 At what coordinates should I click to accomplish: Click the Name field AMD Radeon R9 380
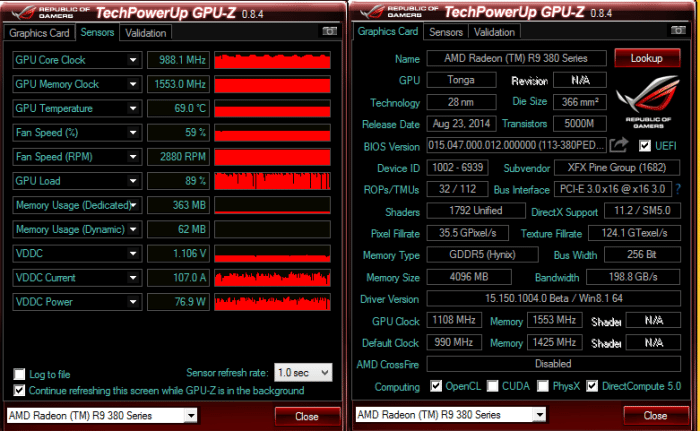(x=517, y=58)
